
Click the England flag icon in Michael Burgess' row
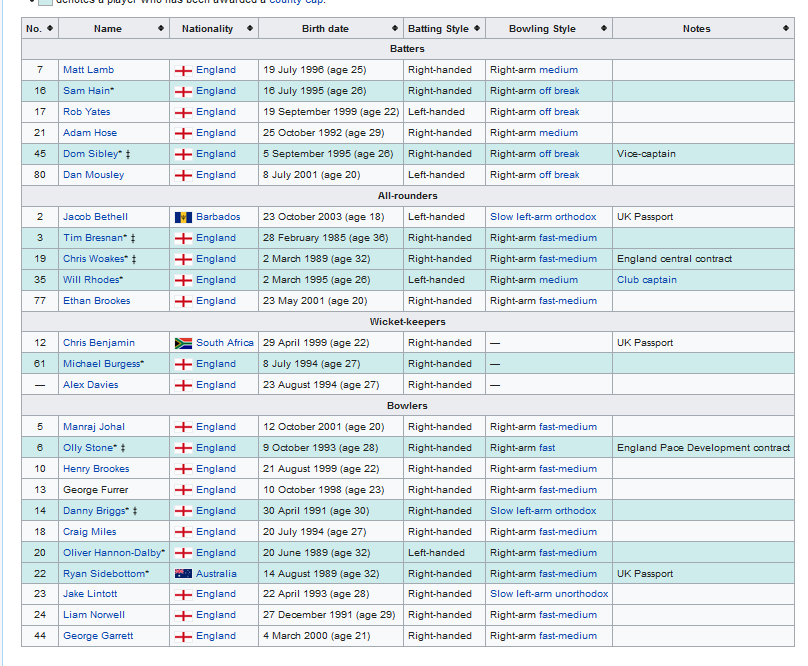click(x=183, y=364)
